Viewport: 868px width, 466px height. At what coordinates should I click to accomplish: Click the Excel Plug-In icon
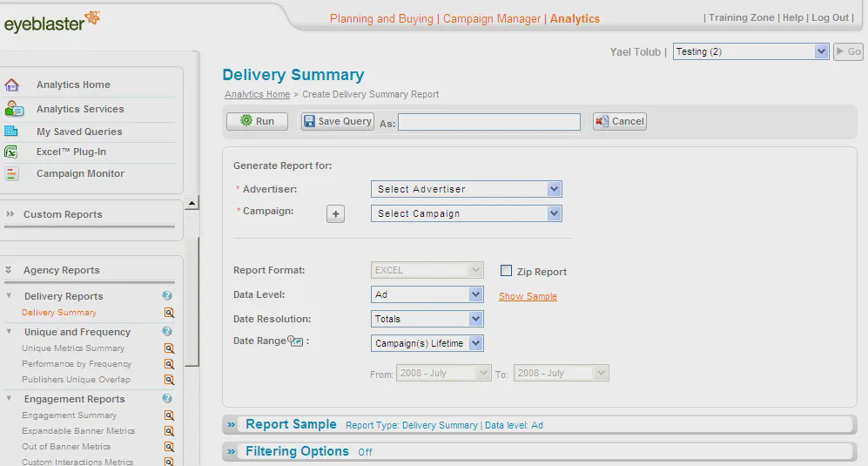[x=11, y=152]
